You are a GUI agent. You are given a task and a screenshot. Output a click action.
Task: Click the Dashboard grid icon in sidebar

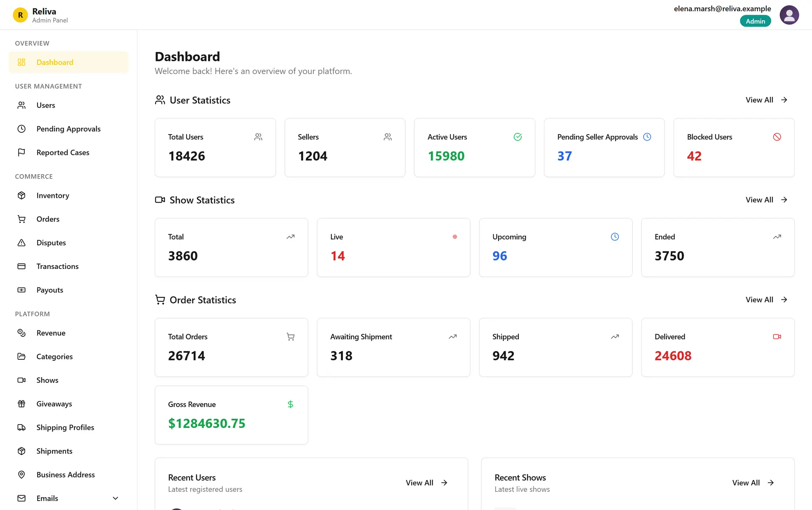click(x=22, y=62)
